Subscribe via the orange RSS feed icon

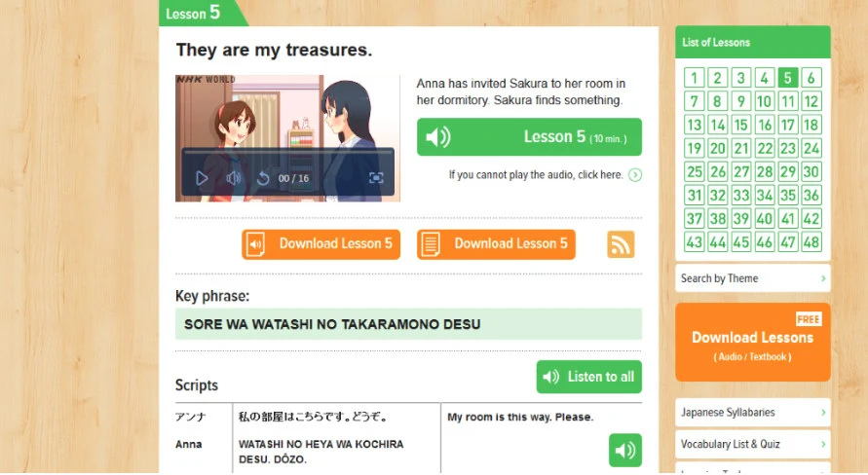pyautogui.click(x=621, y=244)
